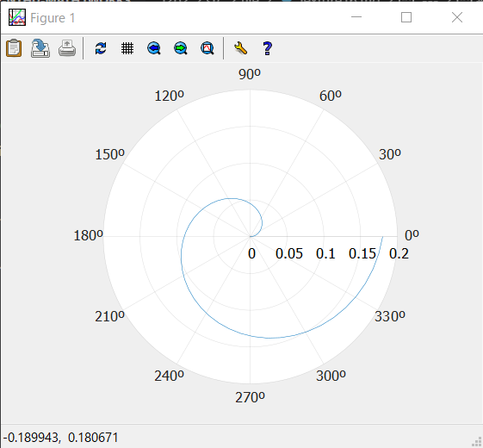The width and height of the screenshot is (483, 448).
Task: Print the current plot
Action: (x=67, y=48)
